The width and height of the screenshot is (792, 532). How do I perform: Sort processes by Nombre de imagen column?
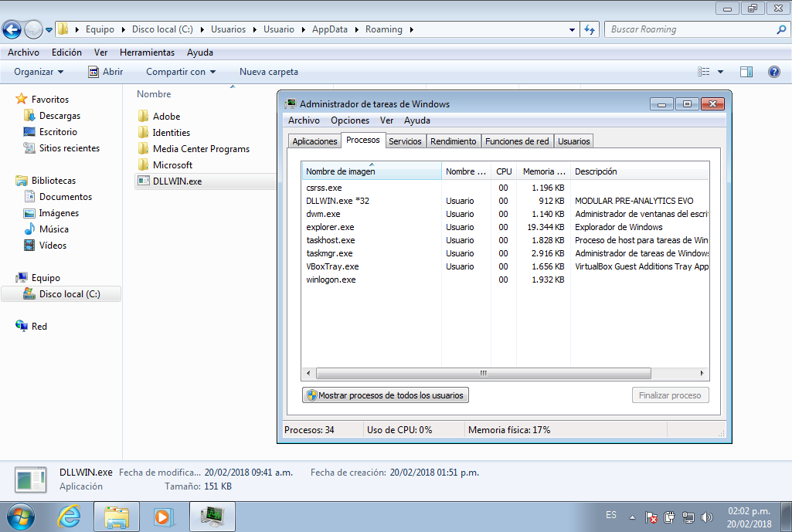pos(372,171)
